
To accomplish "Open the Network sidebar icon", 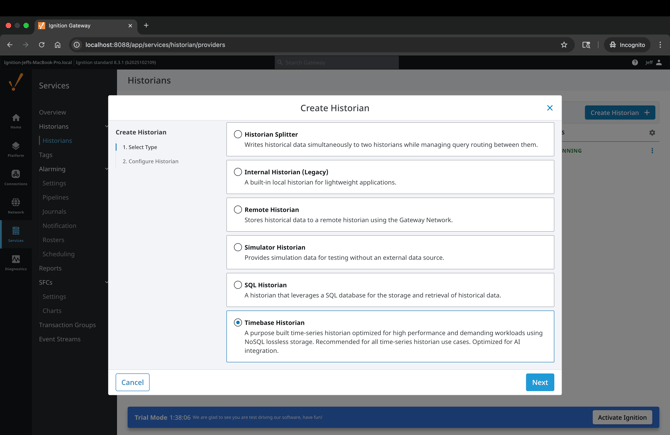I will (x=16, y=205).
